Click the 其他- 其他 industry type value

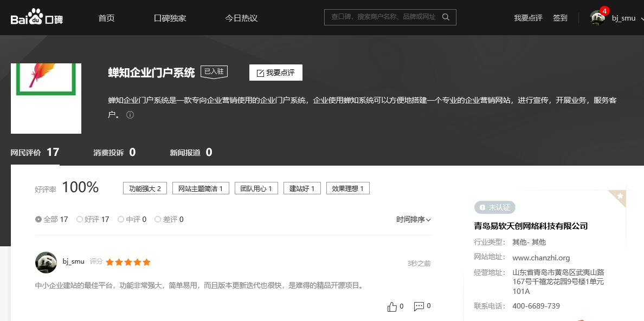click(x=529, y=242)
